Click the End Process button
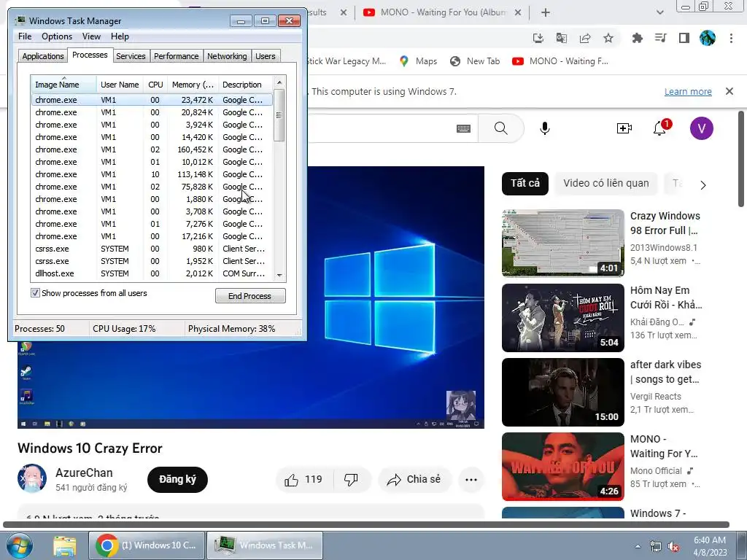Viewport: 747px width, 560px height. point(250,296)
